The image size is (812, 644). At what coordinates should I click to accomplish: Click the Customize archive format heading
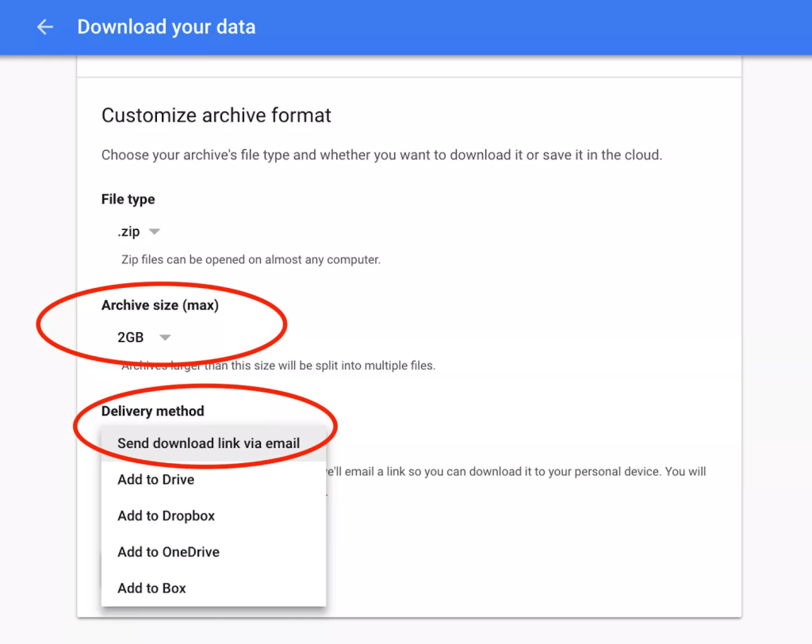point(216,116)
